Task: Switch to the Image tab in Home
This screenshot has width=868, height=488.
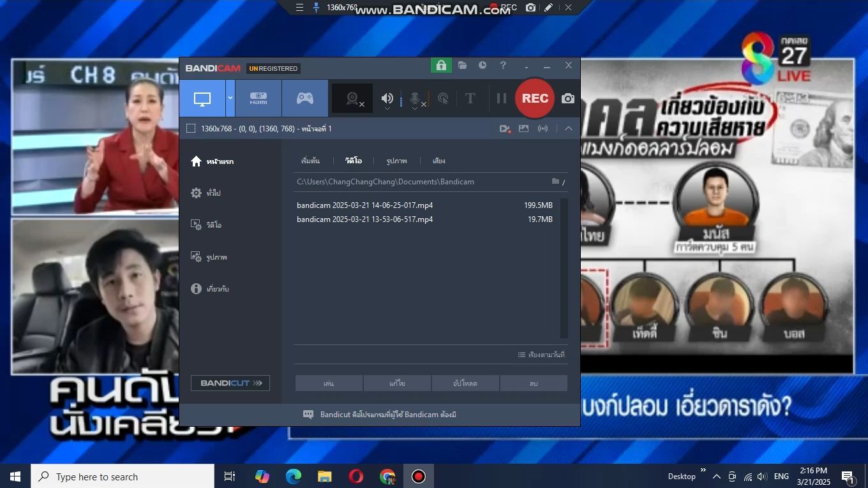Action: pos(396,161)
